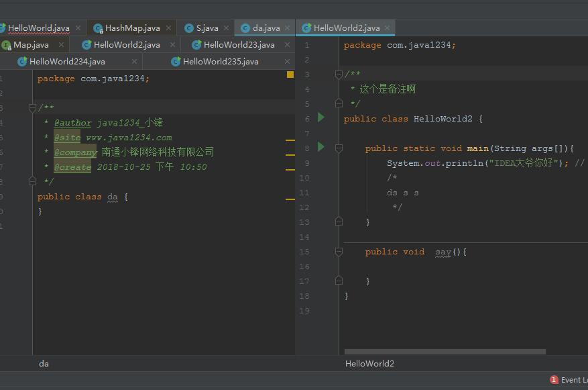
Task: Close the HelloWorld23.java tab
Action: tap(287, 45)
